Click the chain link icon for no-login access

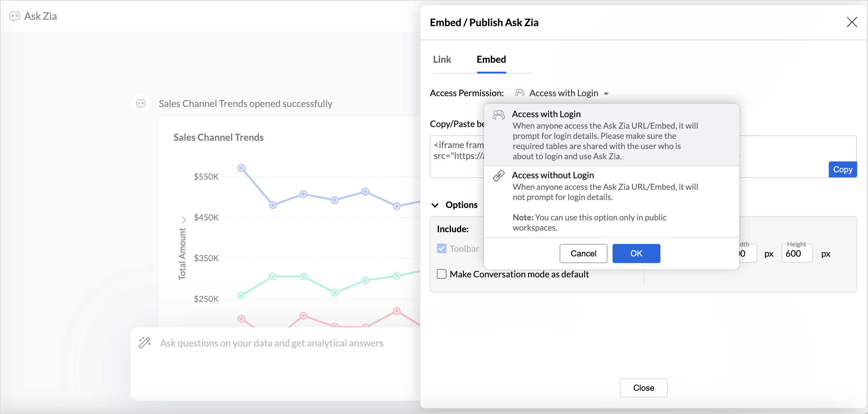click(498, 176)
